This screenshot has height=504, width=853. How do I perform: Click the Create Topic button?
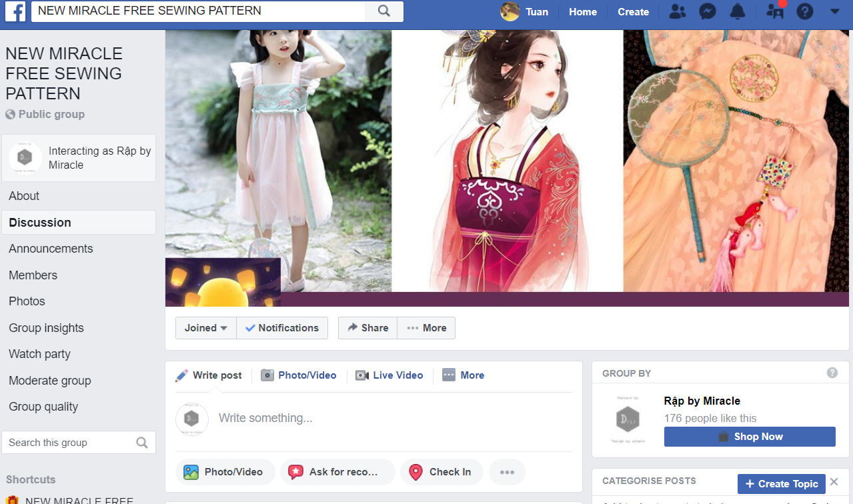(782, 484)
